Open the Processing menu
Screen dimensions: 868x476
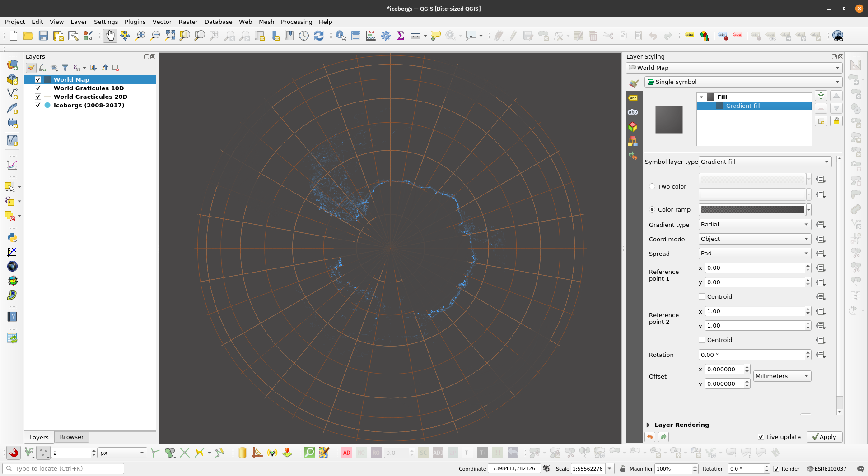coord(296,22)
